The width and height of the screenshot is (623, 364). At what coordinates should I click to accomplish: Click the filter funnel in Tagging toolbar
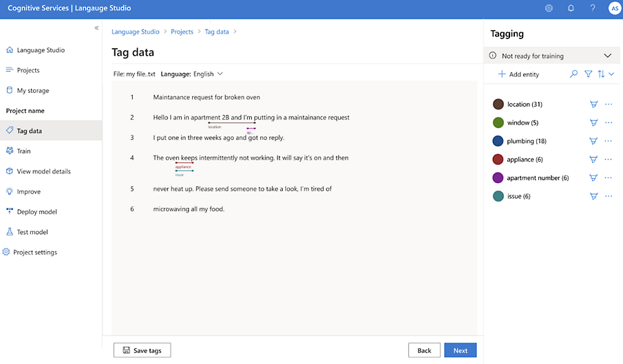(x=588, y=74)
